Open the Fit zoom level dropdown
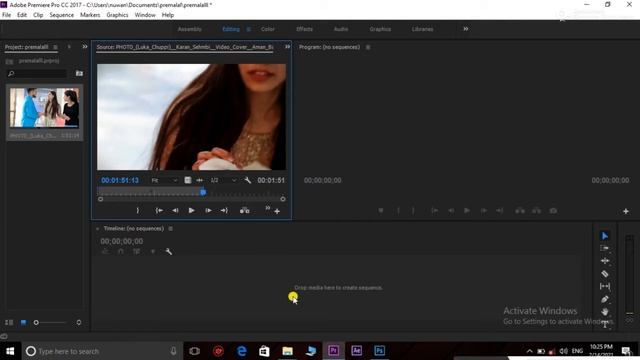 click(x=164, y=180)
